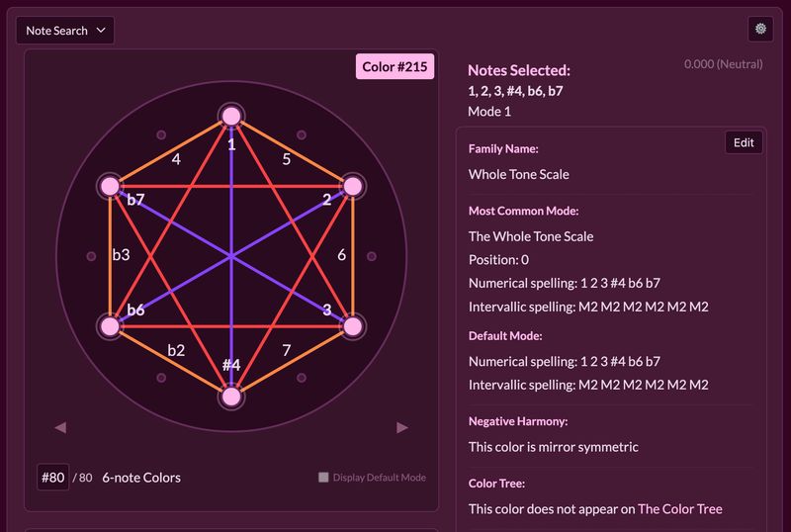The height and width of the screenshot is (532, 791).
Task: Click the #80 color index field
Action: 53,478
